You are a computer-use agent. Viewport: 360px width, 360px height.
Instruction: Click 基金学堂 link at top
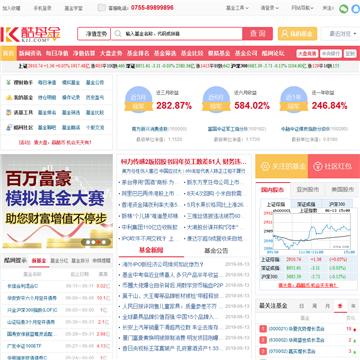coord(73,8)
